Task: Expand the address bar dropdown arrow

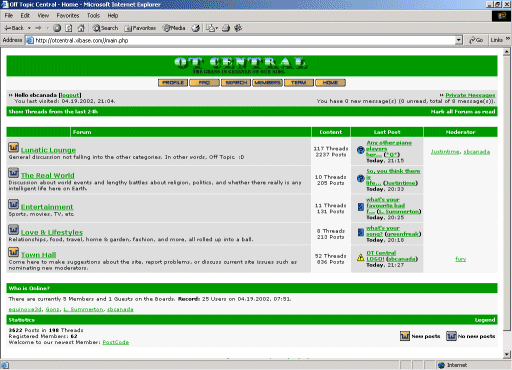Action: [x=459, y=40]
